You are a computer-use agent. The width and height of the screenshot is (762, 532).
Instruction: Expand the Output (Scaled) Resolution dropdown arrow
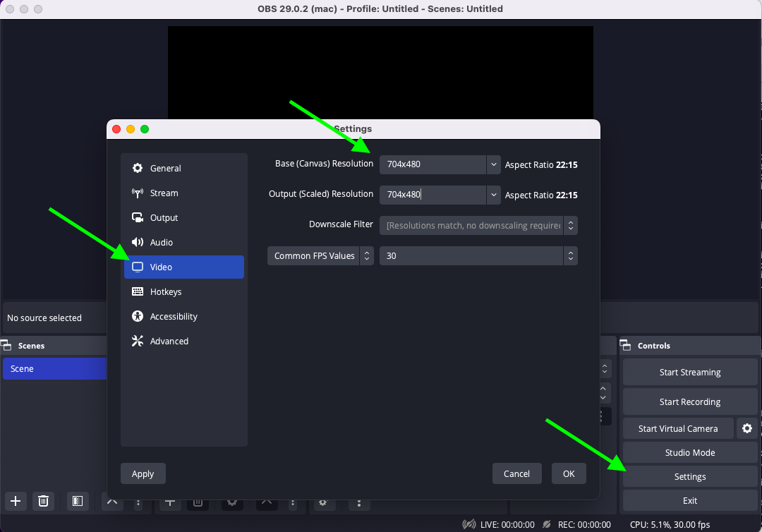click(x=493, y=195)
